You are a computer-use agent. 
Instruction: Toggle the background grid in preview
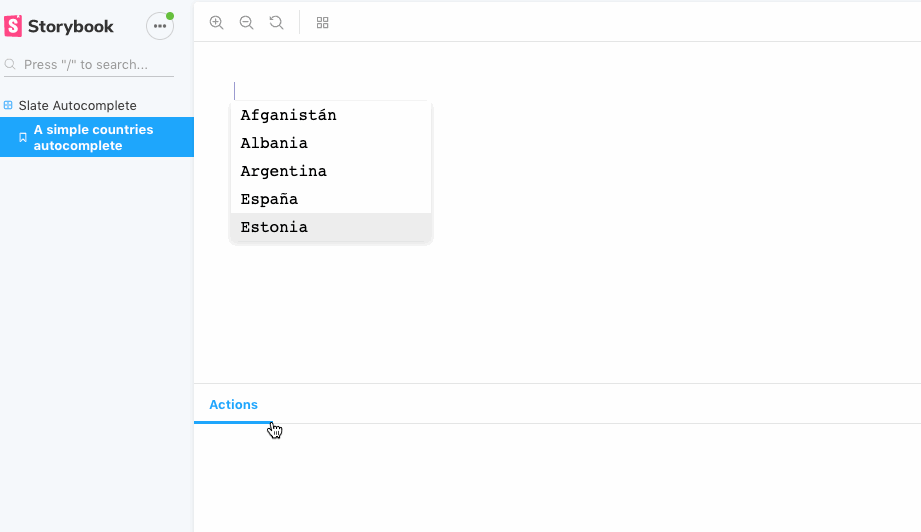tap(322, 22)
